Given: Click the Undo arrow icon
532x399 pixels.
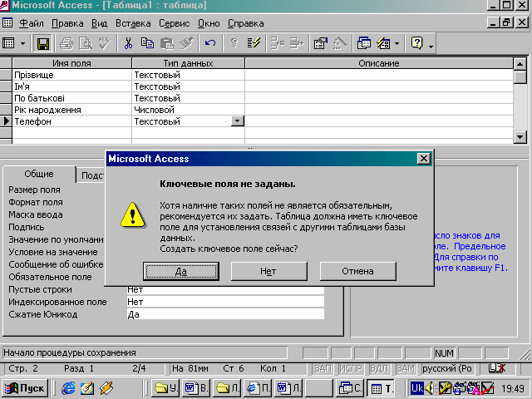Looking at the screenshot, I should tap(210, 43).
